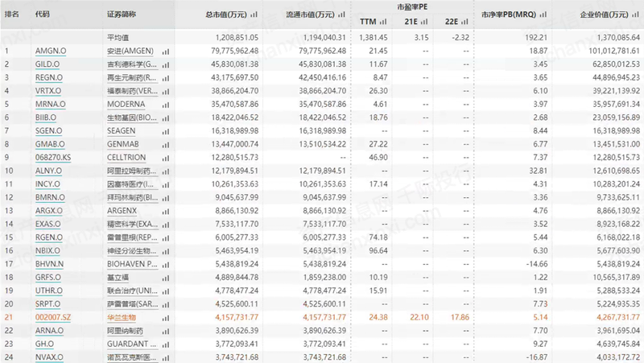Select PB value -16.87 for NVAX.O
The width and height of the screenshot is (644, 363).
point(537,357)
